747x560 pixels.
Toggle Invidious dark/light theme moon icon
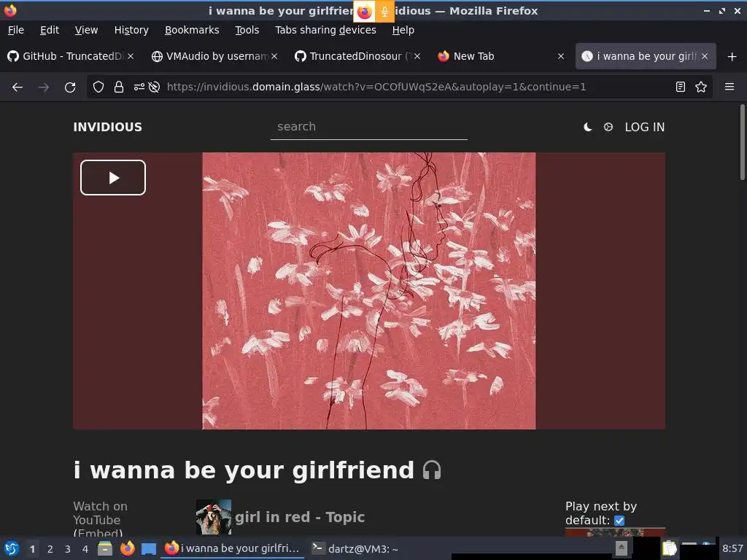click(588, 127)
